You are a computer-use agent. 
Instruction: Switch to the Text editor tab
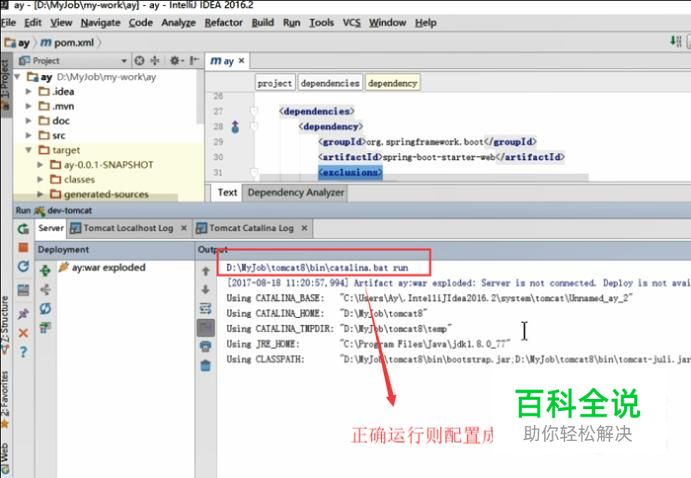click(227, 193)
